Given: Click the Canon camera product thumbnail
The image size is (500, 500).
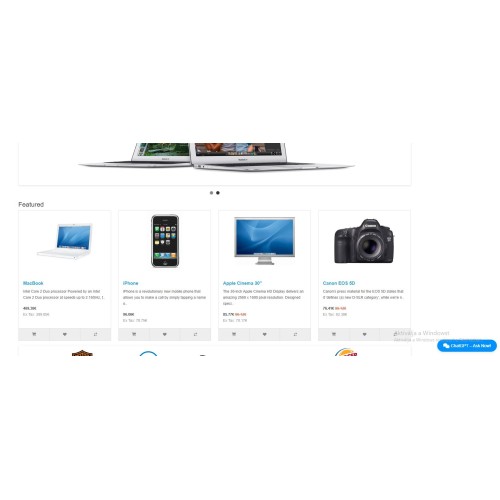Looking at the screenshot, I should (364, 241).
